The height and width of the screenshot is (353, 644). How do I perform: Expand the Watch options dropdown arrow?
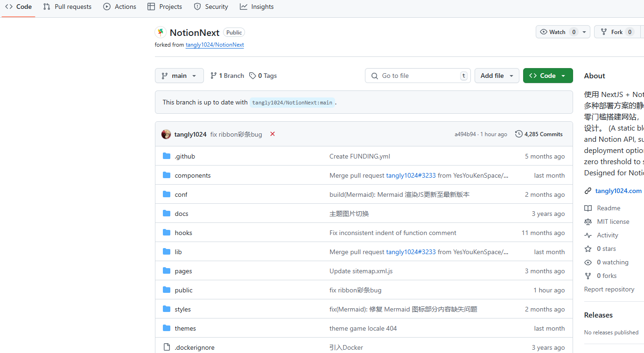pos(584,32)
